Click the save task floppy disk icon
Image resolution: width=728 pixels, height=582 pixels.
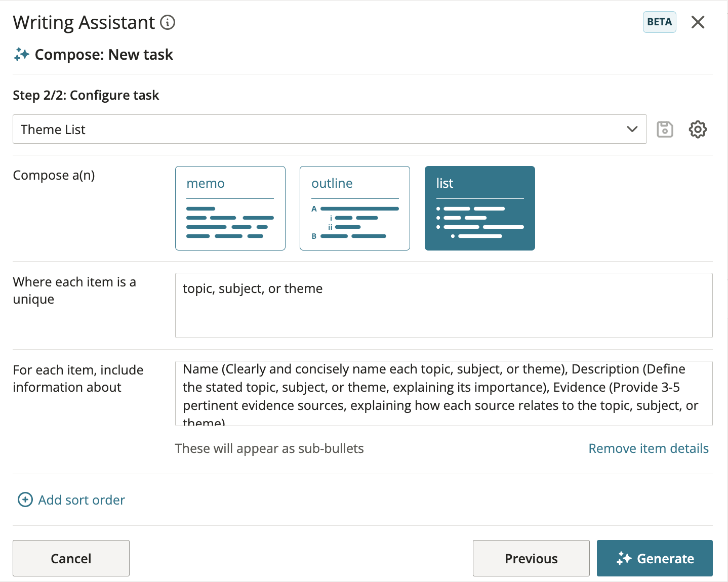coord(665,130)
